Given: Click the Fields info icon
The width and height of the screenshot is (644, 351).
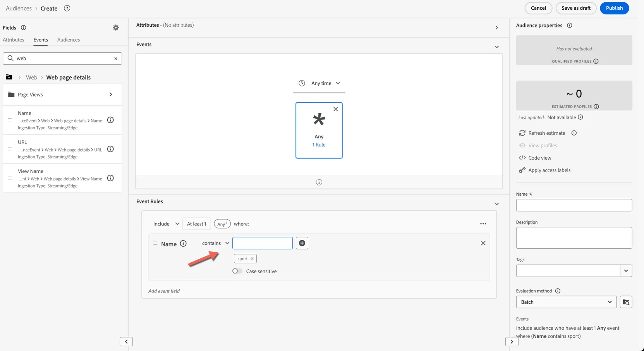Looking at the screenshot, I should click(24, 28).
